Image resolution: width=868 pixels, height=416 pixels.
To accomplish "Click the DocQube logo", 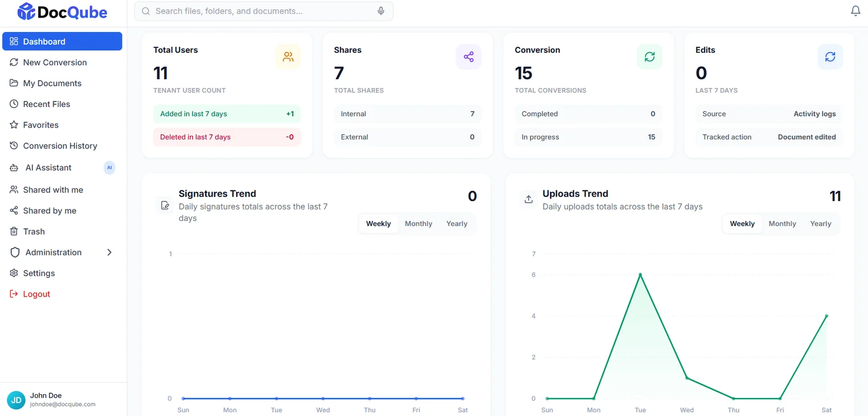I will [62, 12].
